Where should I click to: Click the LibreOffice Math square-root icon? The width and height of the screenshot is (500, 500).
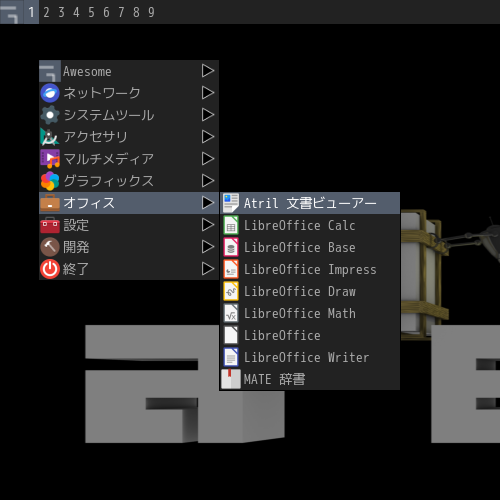(x=231, y=313)
